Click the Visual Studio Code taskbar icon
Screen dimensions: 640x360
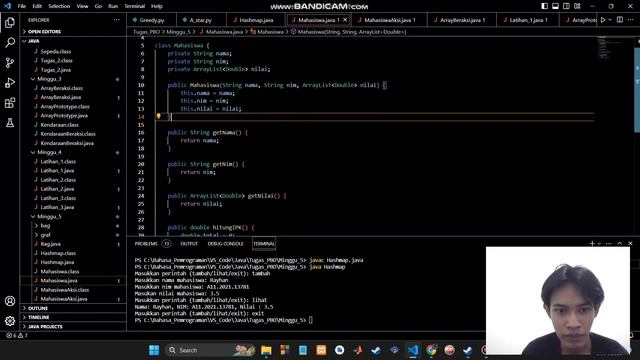pyautogui.click(x=413, y=350)
